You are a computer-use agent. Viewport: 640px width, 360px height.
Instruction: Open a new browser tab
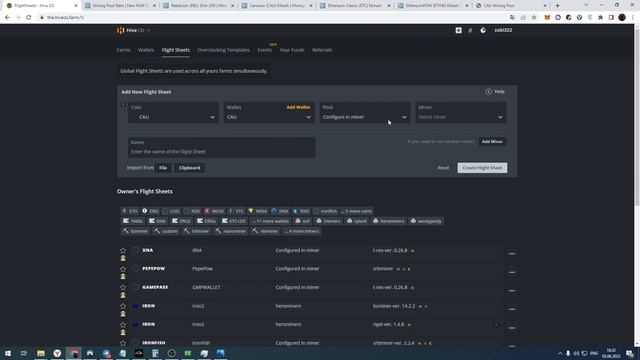point(558,6)
